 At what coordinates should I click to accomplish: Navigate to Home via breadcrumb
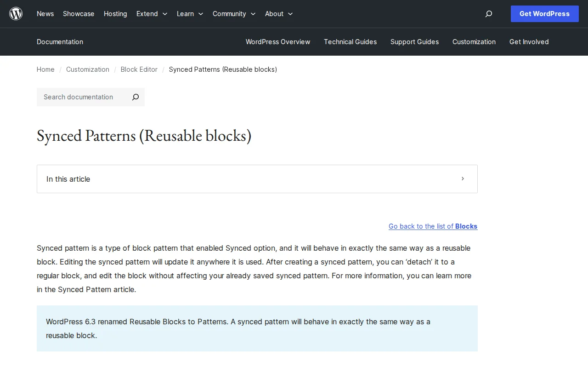pos(45,69)
